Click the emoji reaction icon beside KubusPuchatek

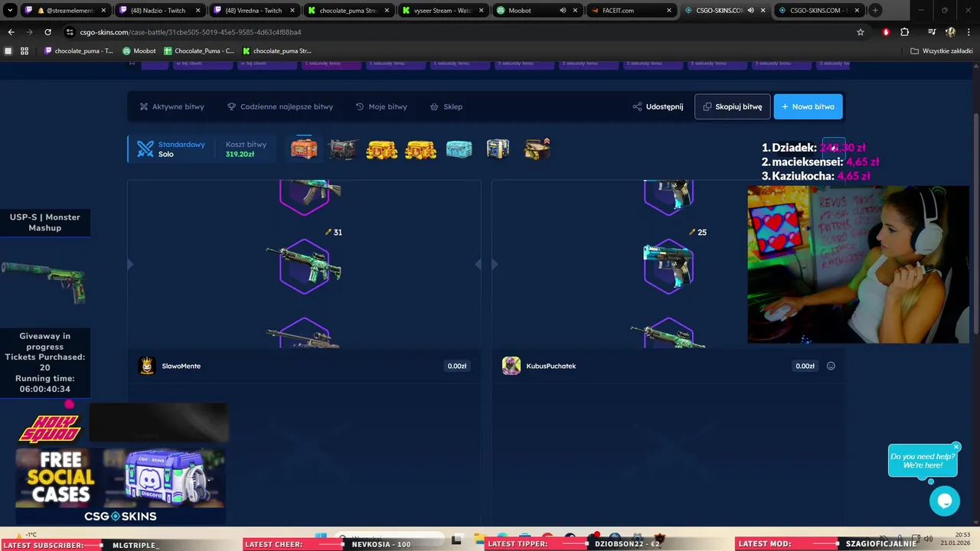(831, 366)
